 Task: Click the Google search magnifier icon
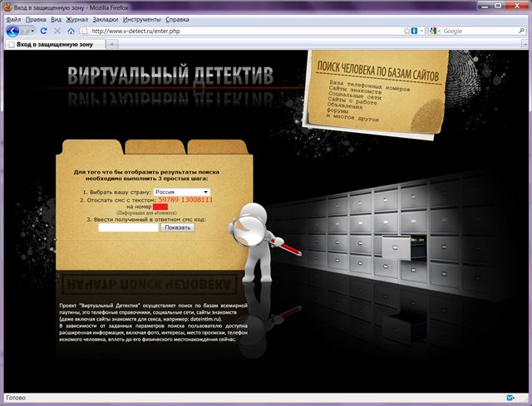[521, 31]
